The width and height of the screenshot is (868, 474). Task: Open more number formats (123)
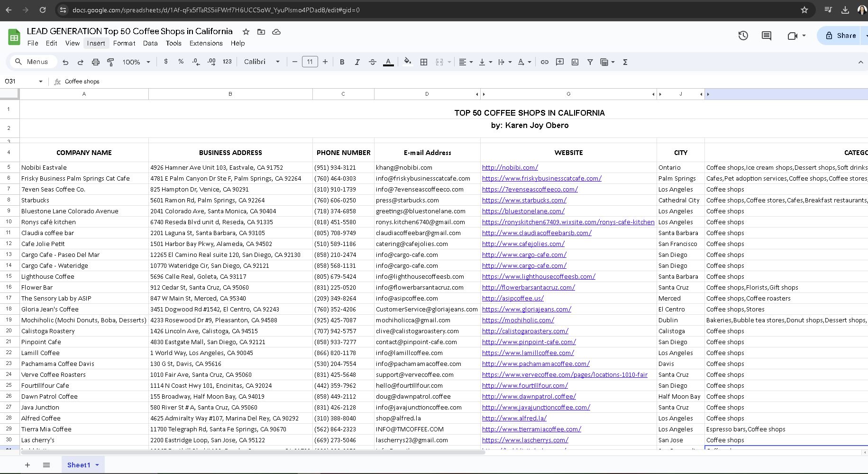click(x=227, y=62)
